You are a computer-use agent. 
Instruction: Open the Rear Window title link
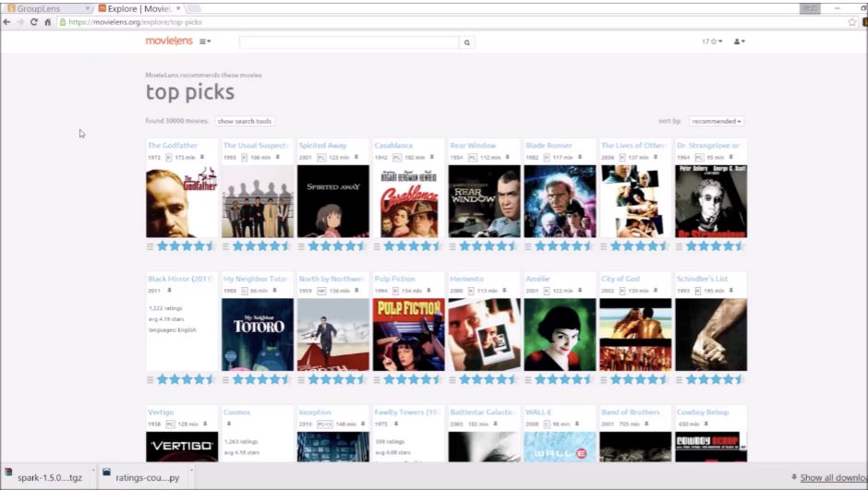[x=473, y=146]
